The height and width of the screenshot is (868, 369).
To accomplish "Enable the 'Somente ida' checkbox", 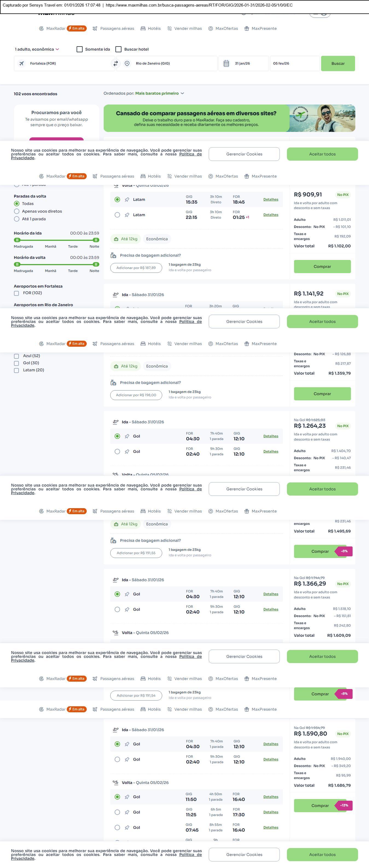I will pos(79,49).
